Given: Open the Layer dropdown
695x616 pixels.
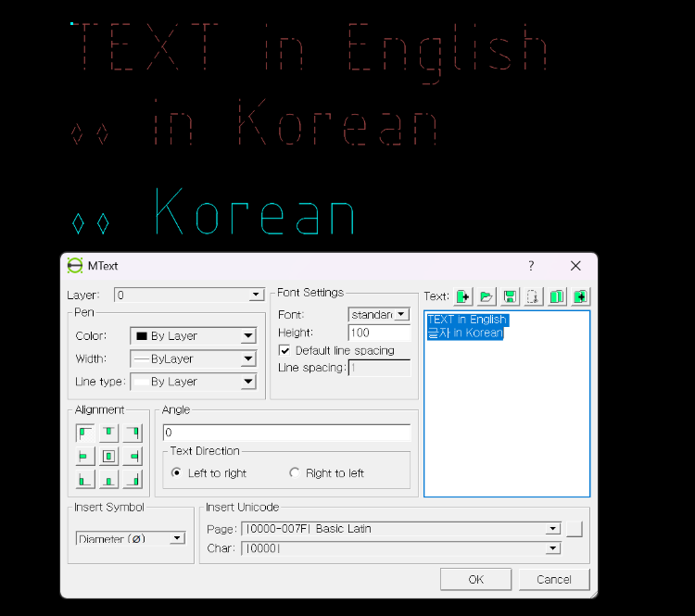Looking at the screenshot, I should (257, 295).
